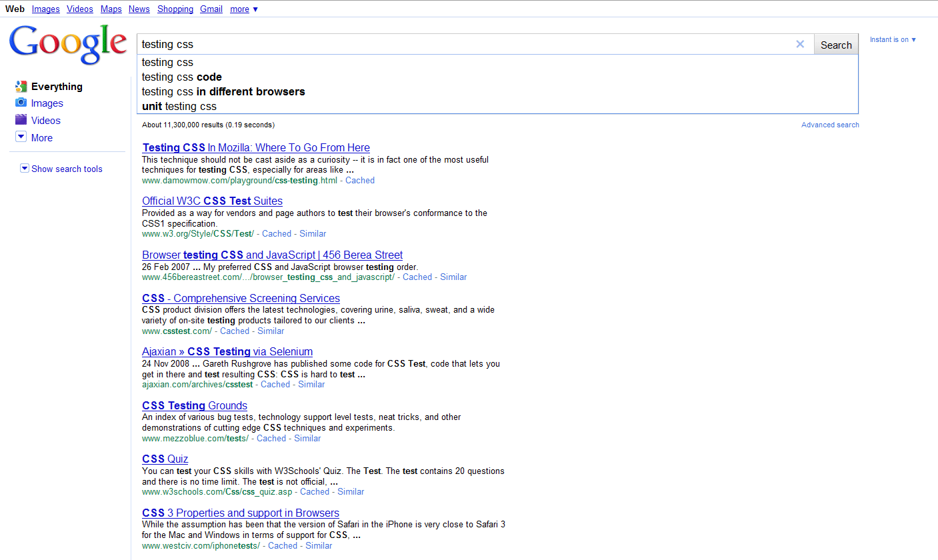This screenshot has width=938, height=560.
Task: Open Cached link for csstest.com result
Action: pyautogui.click(x=235, y=331)
